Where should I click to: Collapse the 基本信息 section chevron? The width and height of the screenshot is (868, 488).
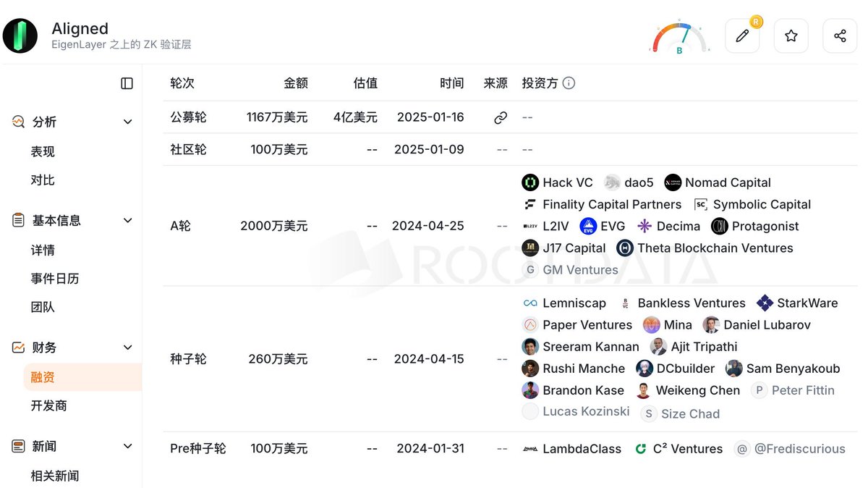pyautogui.click(x=128, y=220)
